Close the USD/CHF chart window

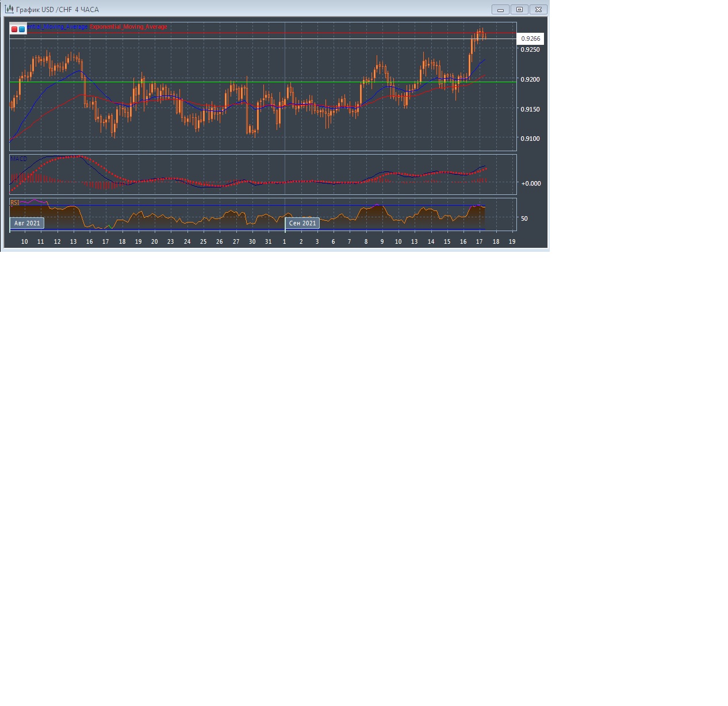(538, 9)
